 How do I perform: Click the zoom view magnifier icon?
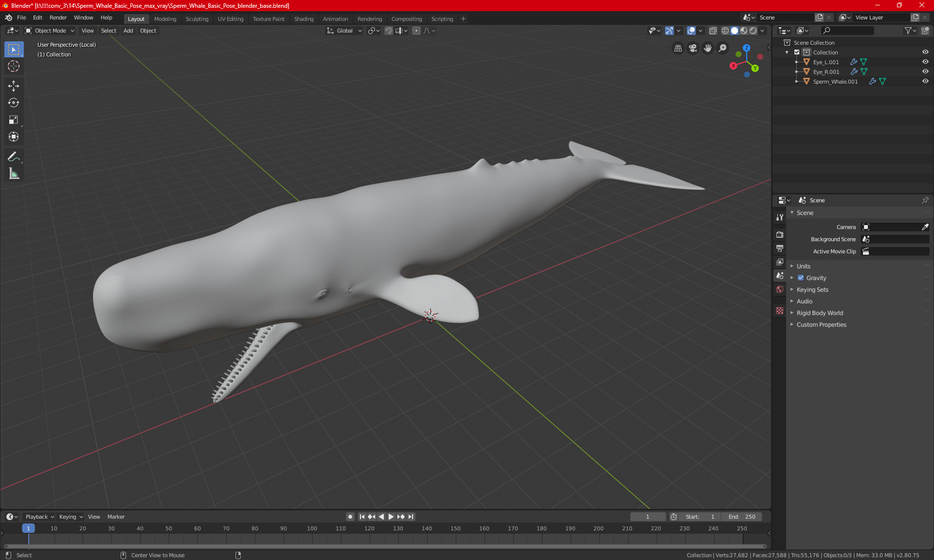[723, 48]
